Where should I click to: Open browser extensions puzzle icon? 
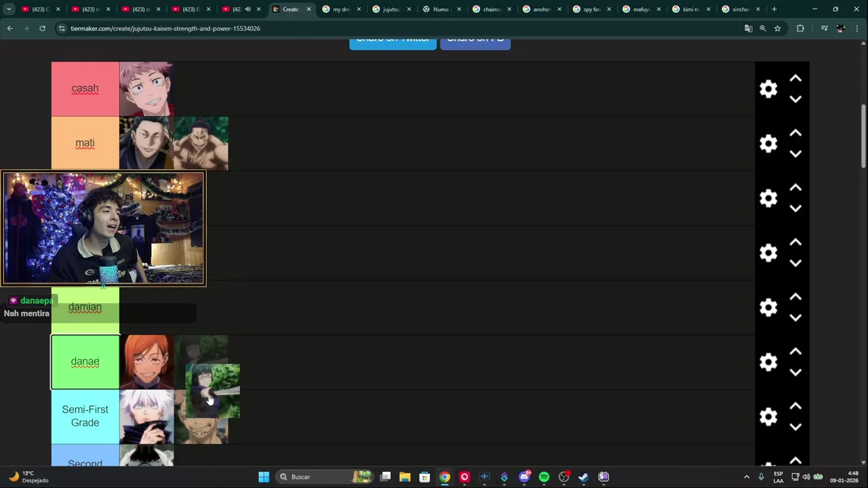[x=800, y=28]
